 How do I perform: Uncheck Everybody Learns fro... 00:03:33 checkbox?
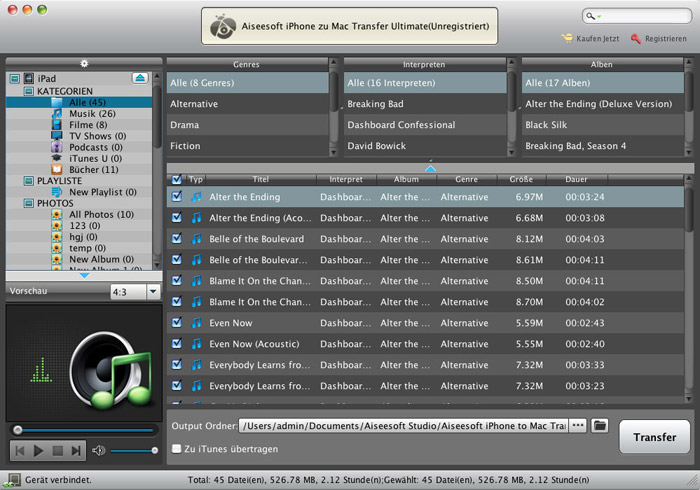[x=177, y=364]
